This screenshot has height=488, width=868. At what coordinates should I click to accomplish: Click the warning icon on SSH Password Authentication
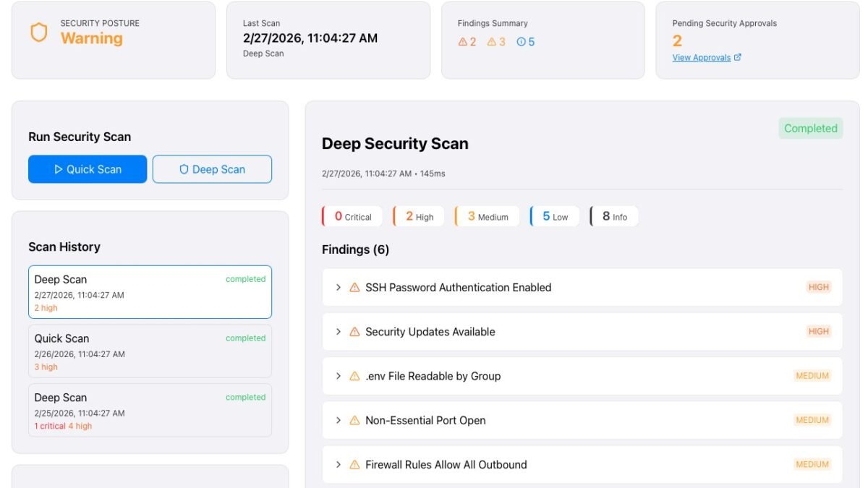354,288
